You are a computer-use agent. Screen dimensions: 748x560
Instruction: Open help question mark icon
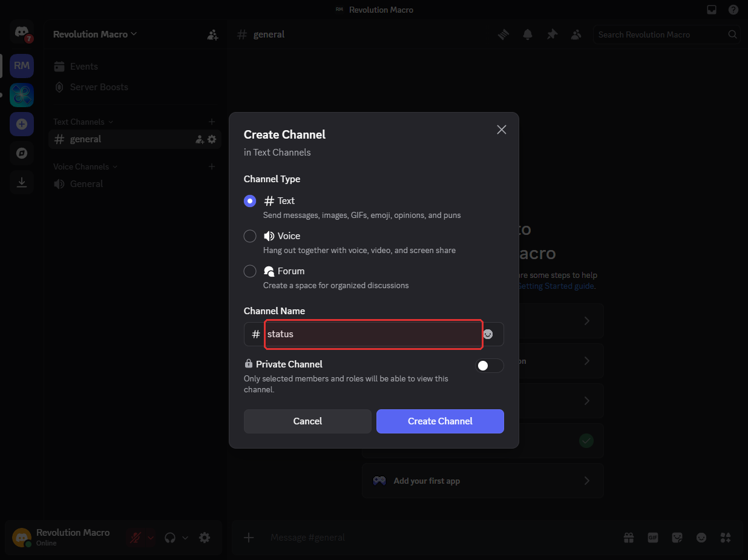click(733, 10)
